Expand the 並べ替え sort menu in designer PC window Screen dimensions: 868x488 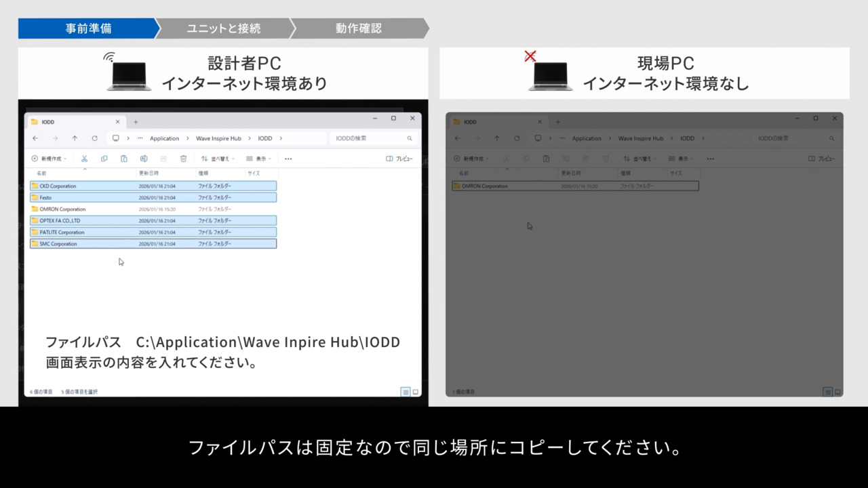[x=218, y=159]
